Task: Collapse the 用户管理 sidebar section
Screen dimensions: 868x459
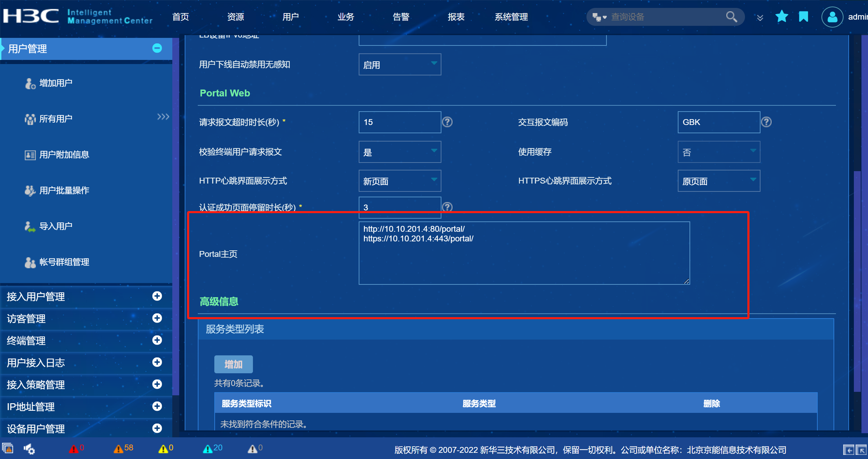Action: pyautogui.click(x=157, y=48)
